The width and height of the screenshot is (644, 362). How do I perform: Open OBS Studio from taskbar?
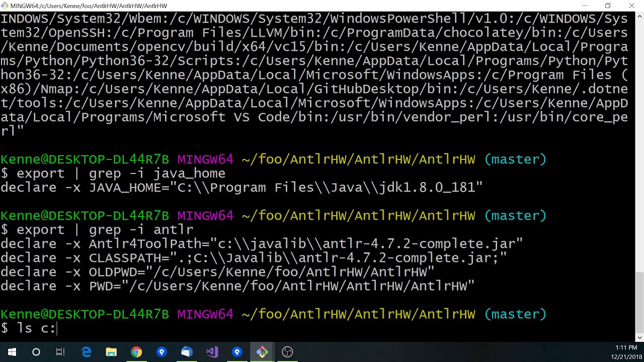tap(287, 352)
